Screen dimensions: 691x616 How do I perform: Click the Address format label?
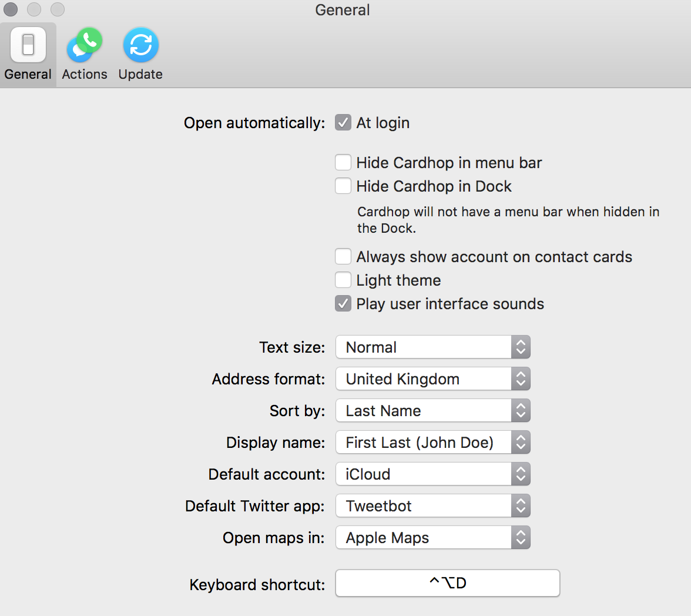(269, 379)
